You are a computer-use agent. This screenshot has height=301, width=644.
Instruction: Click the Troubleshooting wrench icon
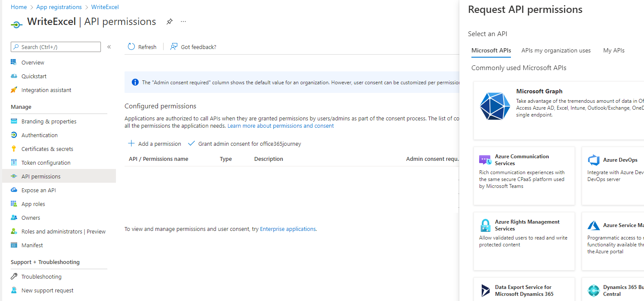(14, 276)
